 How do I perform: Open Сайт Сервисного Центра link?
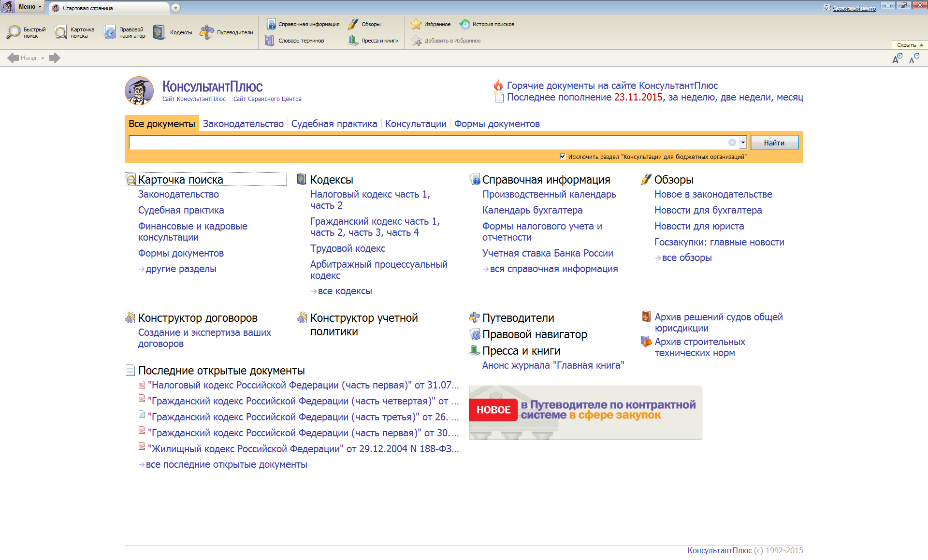click(x=267, y=99)
